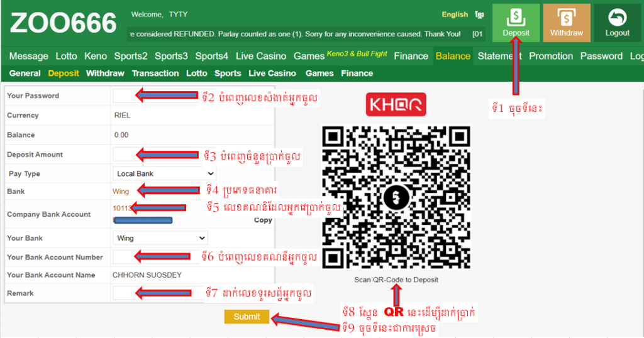Screen dimensions: 644x338
Task: Open the Message menu
Action: [29, 56]
